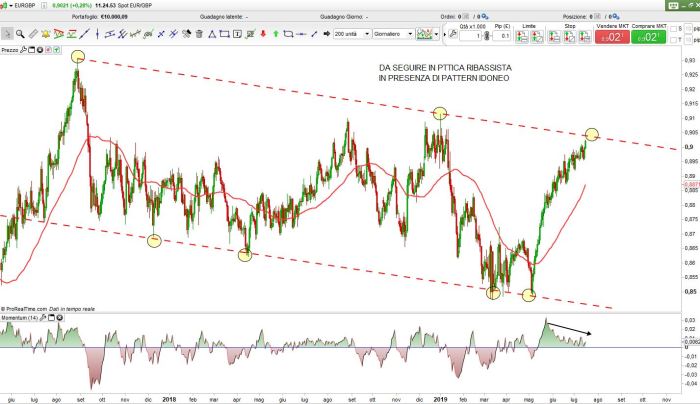
Task: Expand the chart style dropdown arrow
Action: click(437, 34)
